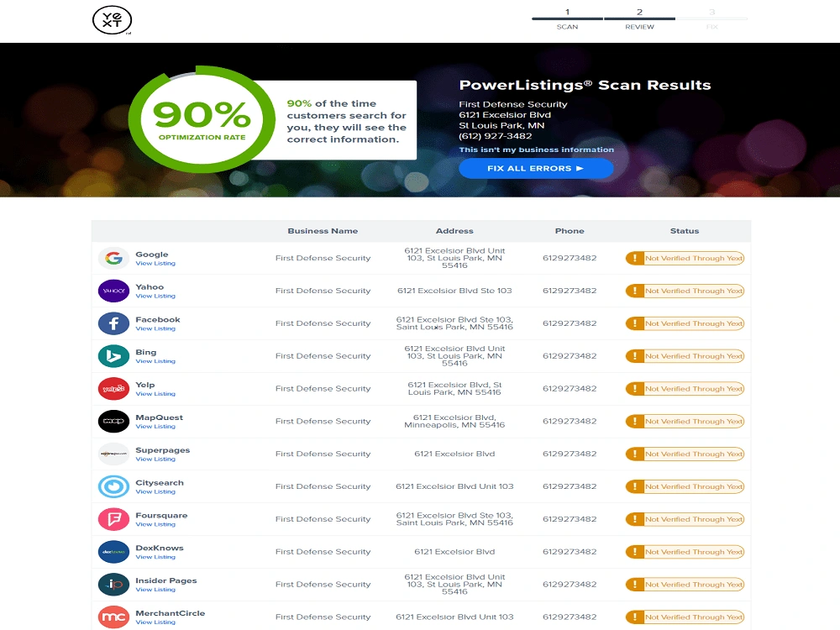This screenshot has width=840, height=630.
Task: Click the Yelp logo icon
Action: click(x=113, y=389)
